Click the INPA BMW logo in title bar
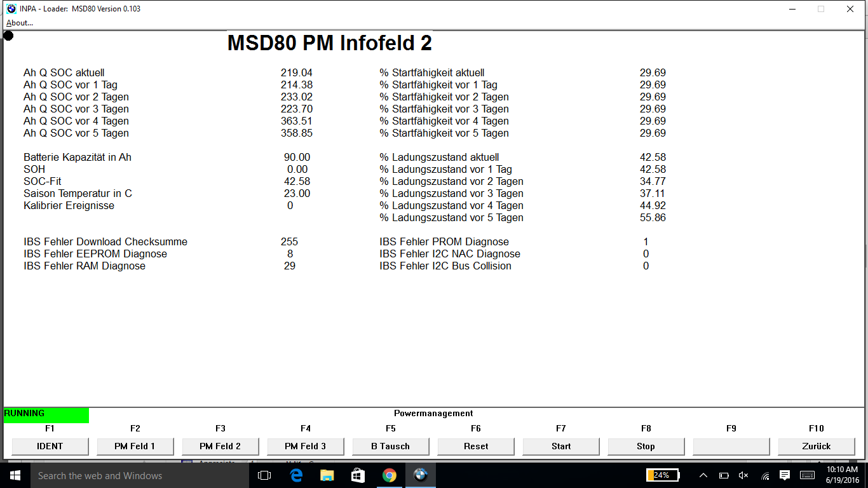This screenshot has width=868, height=488. tap(11, 9)
